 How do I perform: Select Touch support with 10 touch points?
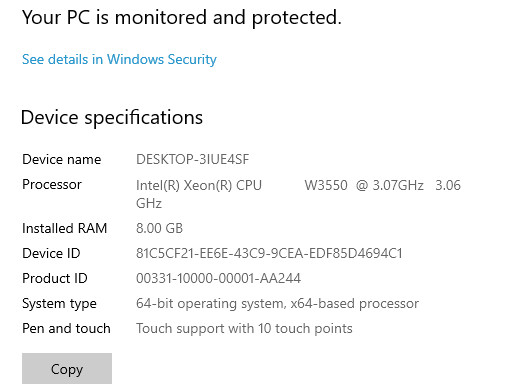(x=244, y=329)
